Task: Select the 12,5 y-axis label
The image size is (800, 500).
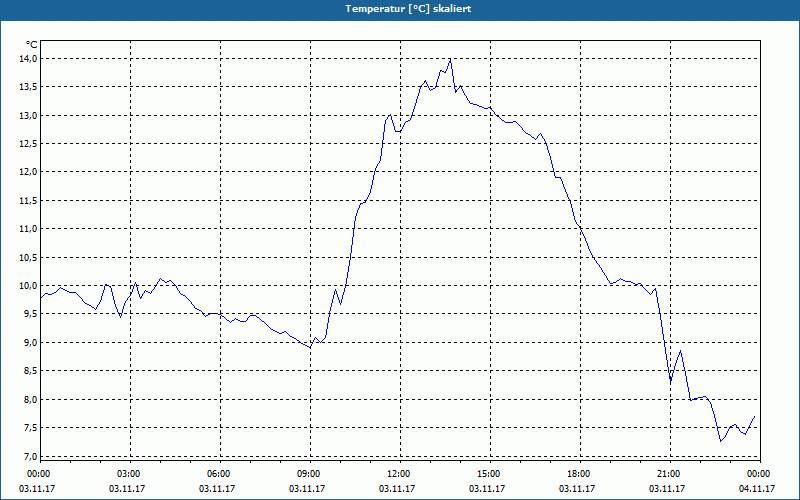Action: pos(29,144)
